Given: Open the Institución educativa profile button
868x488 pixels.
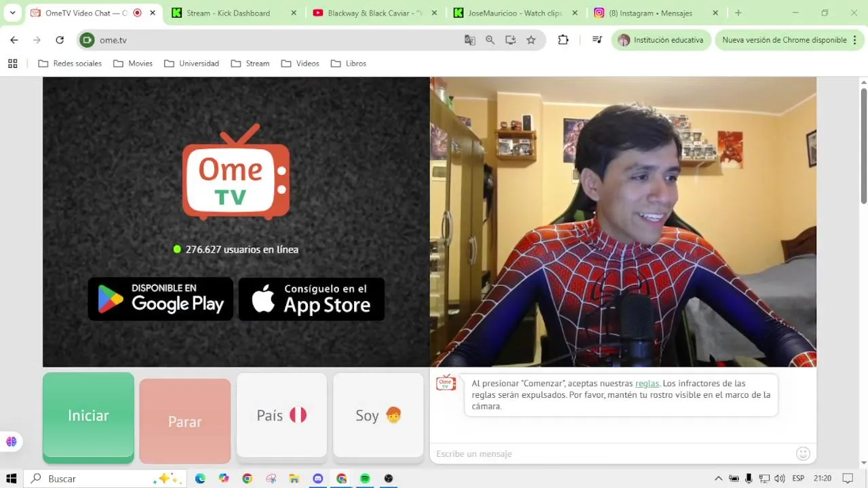Looking at the screenshot, I should (x=661, y=40).
